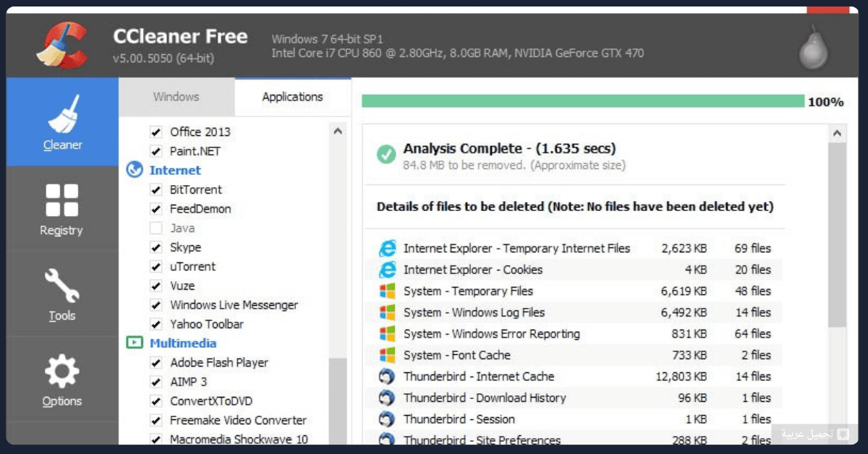
Task: Click the Multimedia category play icon
Action: pyautogui.click(x=135, y=343)
